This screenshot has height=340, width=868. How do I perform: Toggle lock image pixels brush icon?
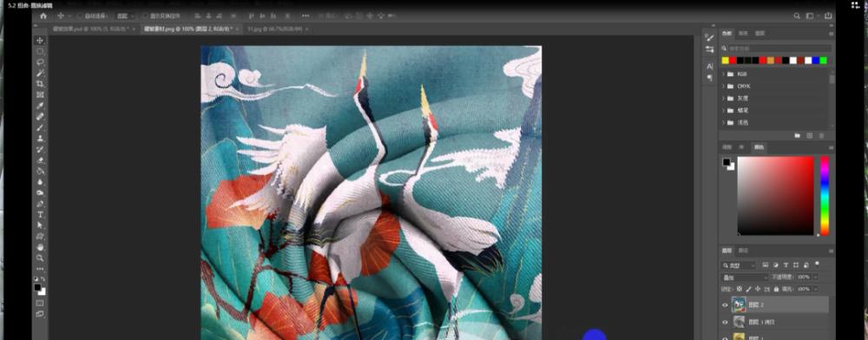[x=748, y=289]
